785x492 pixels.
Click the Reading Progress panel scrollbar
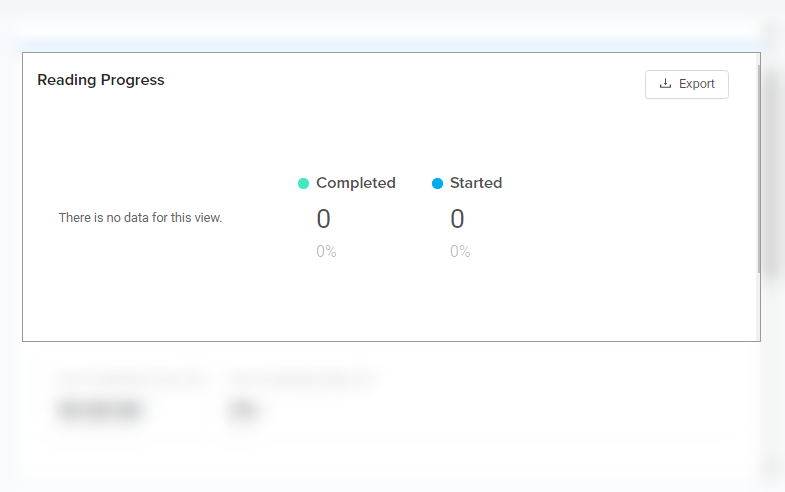[758, 170]
